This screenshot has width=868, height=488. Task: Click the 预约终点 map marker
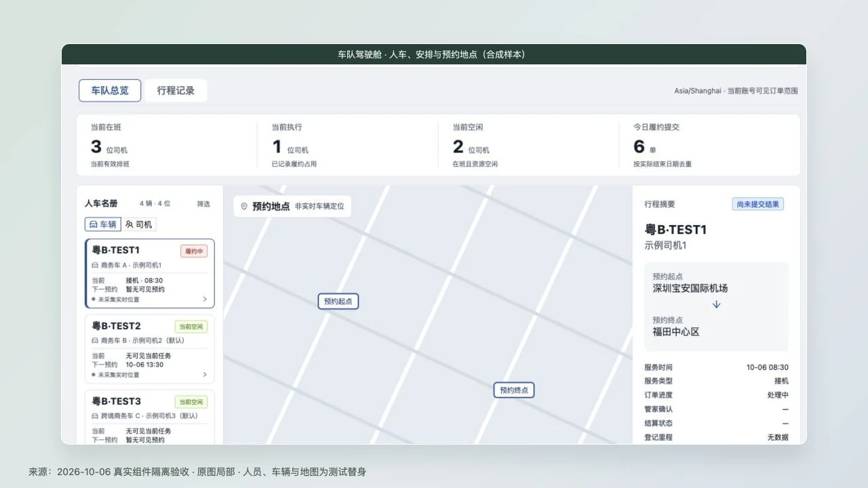514,390
